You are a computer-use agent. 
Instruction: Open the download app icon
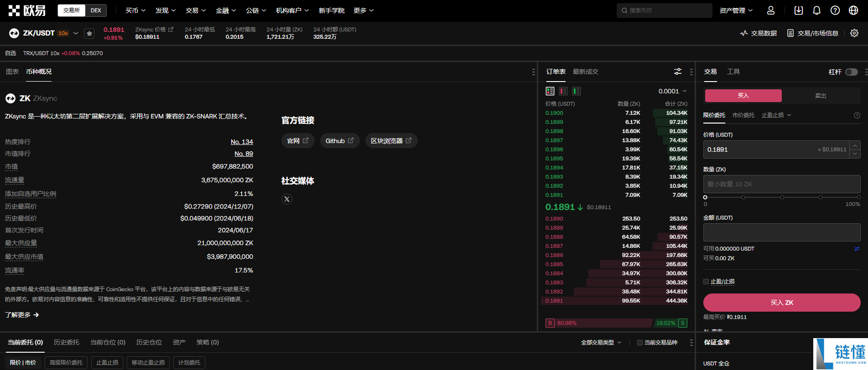click(x=799, y=10)
